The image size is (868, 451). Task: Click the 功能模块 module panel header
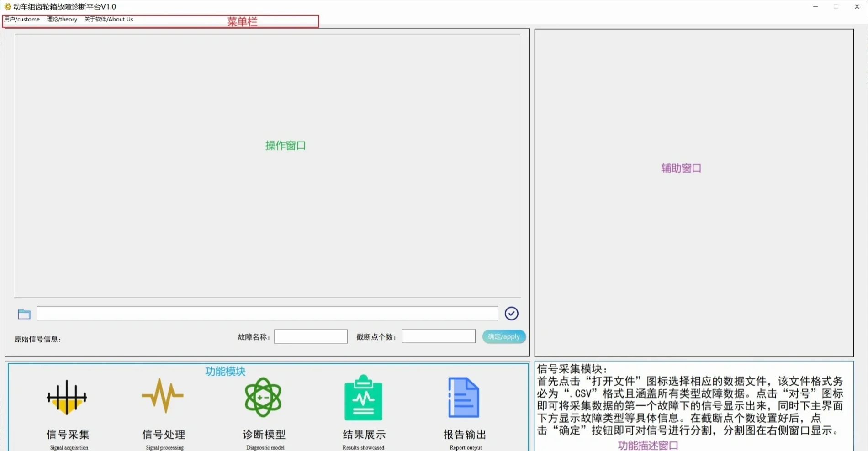[x=225, y=371]
